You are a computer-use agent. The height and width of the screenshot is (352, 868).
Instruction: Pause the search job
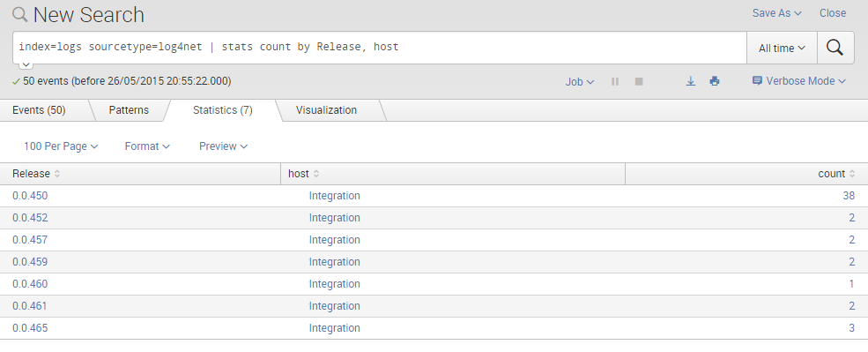pyautogui.click(x=615, y=81)
